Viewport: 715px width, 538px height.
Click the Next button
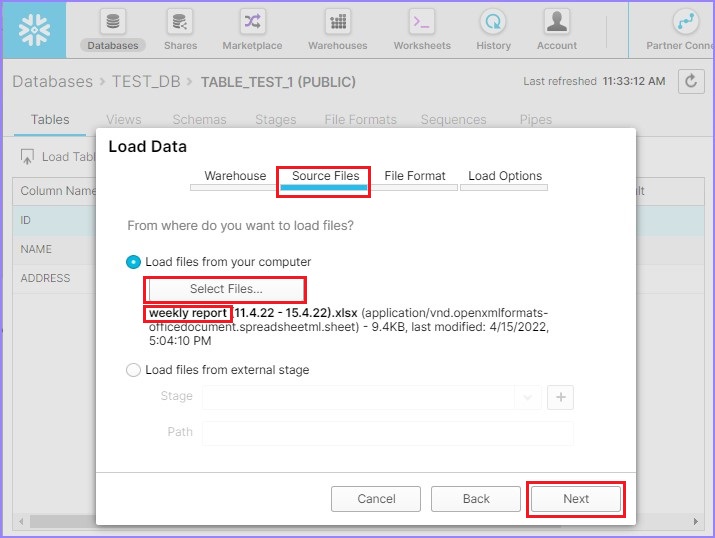(576, 499)
